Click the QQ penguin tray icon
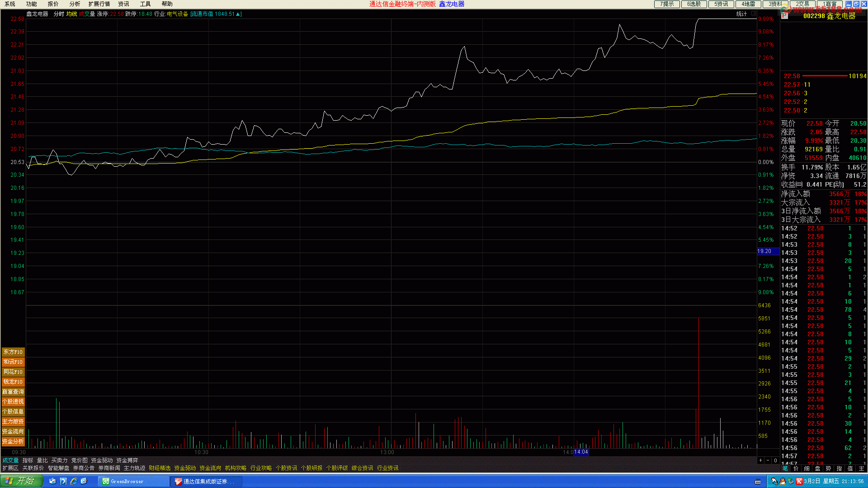This screenshot has width=868, height=488. pos(783,481)
